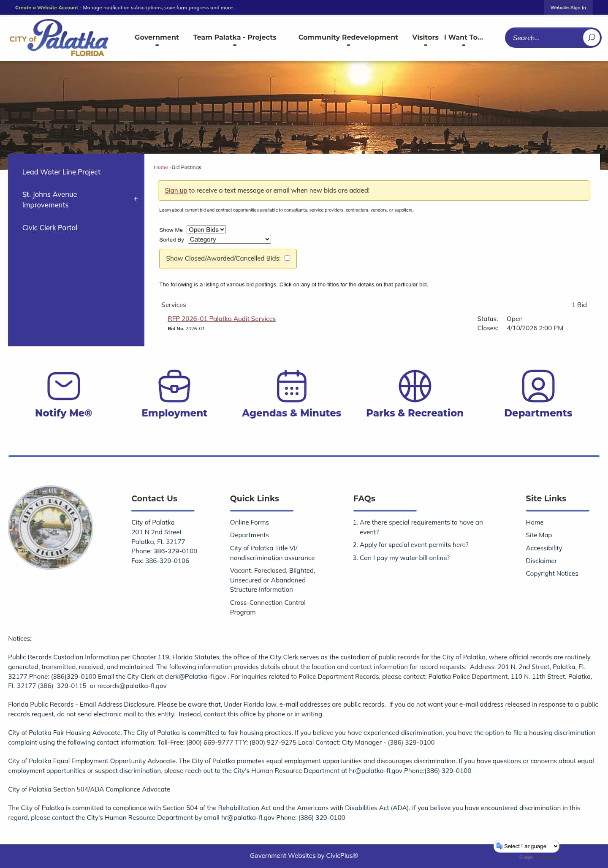Viewport: 608px width, 868px height.
Task: Open the Departments person icon
Action: [x=538, y=386]
